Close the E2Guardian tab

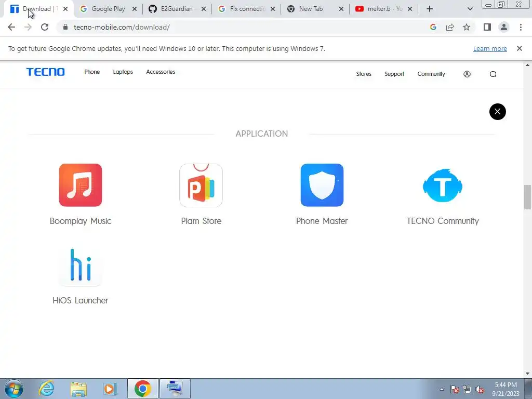(203, 9)
